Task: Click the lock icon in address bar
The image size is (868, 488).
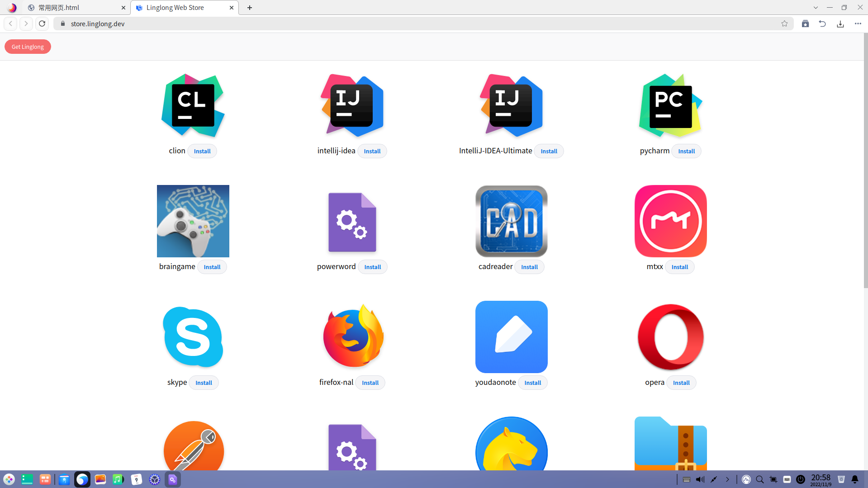Action: 63,24
